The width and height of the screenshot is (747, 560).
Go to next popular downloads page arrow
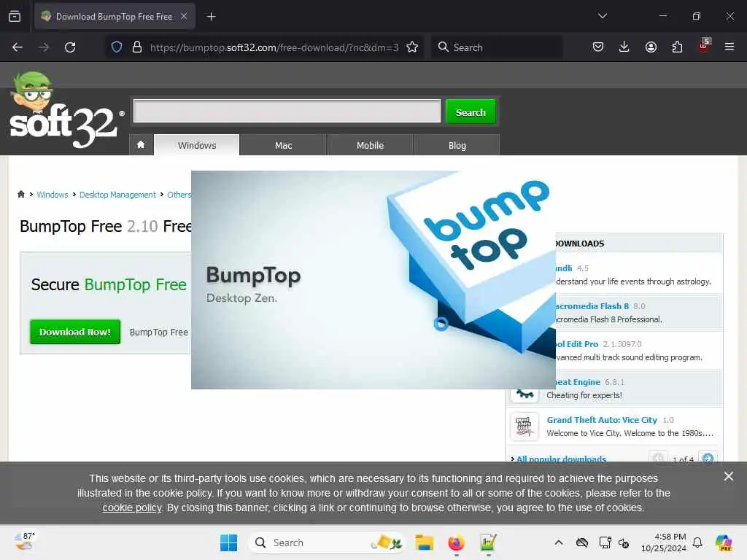click(708, 459)
